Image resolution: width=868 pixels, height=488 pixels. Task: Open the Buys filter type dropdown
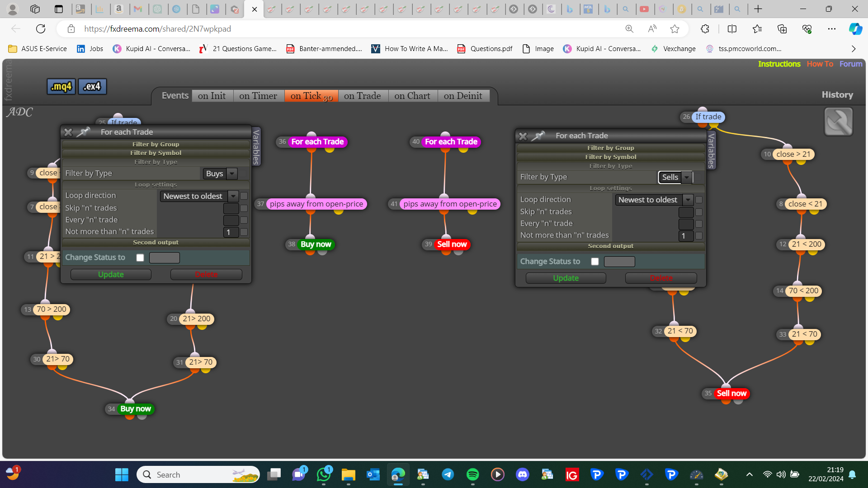tap(220, 174)
